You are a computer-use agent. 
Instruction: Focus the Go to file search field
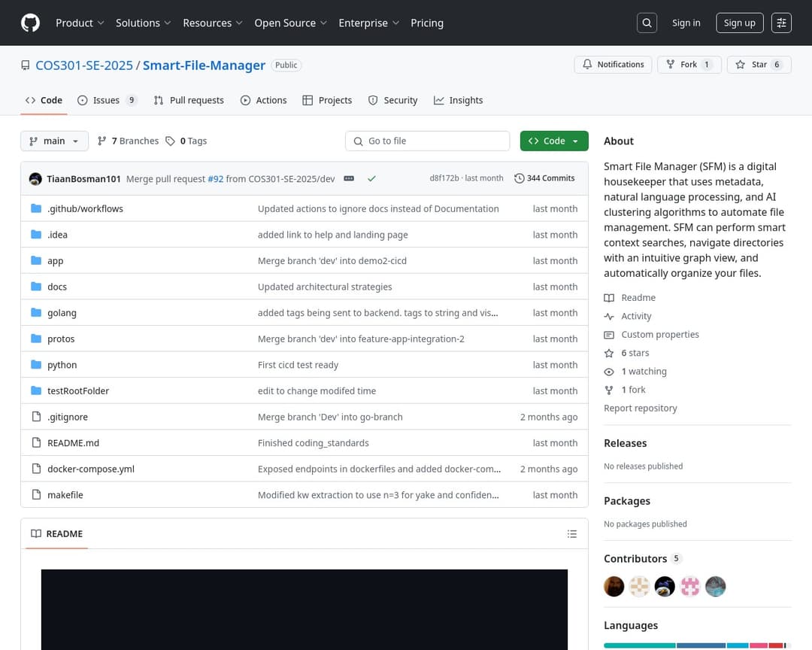tap(427, 141)
